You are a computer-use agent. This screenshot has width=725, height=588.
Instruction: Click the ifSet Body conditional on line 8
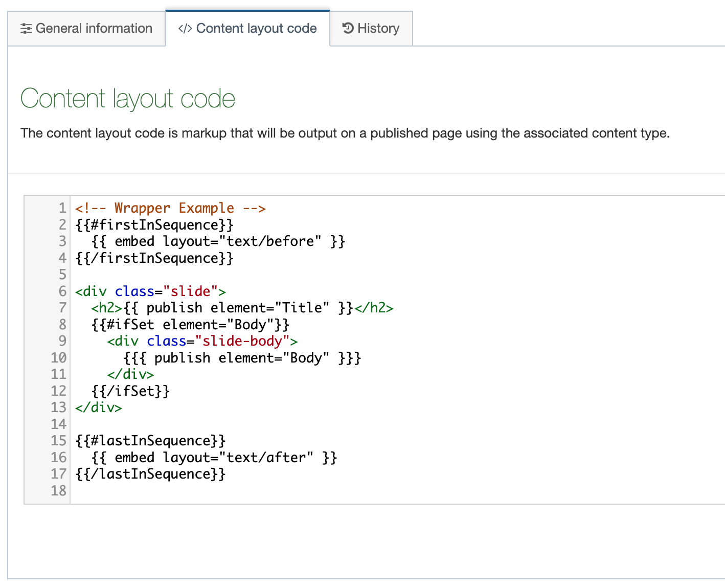[190, 324]
